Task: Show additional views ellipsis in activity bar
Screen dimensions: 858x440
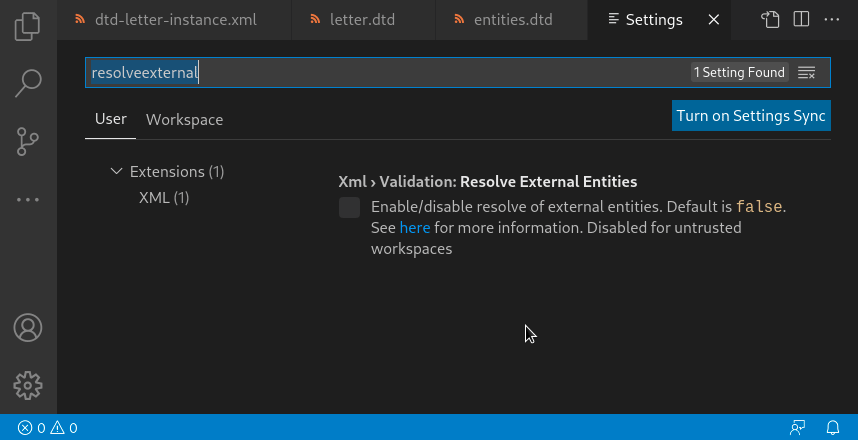Action: point(28,199)
